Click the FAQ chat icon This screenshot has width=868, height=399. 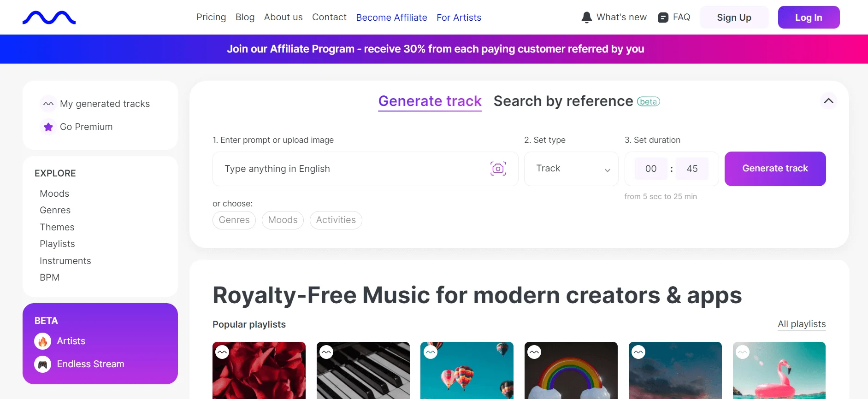663,18
